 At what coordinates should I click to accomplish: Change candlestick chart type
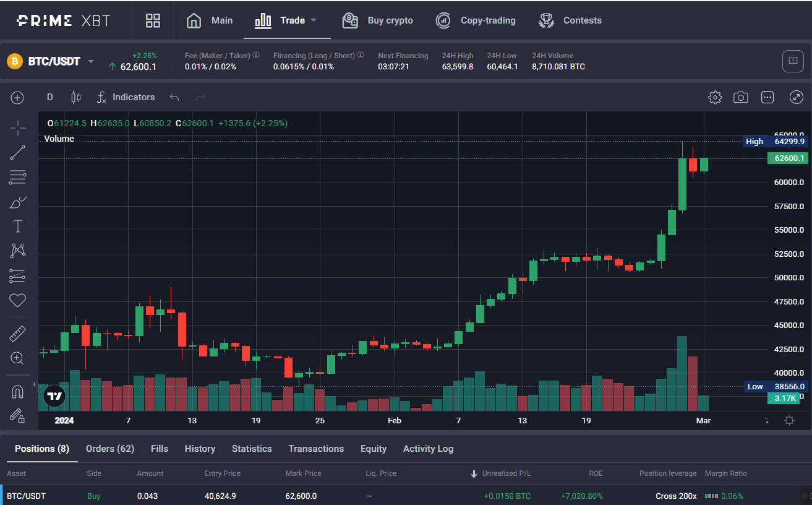pyautogui.click(x=76, y=97)
